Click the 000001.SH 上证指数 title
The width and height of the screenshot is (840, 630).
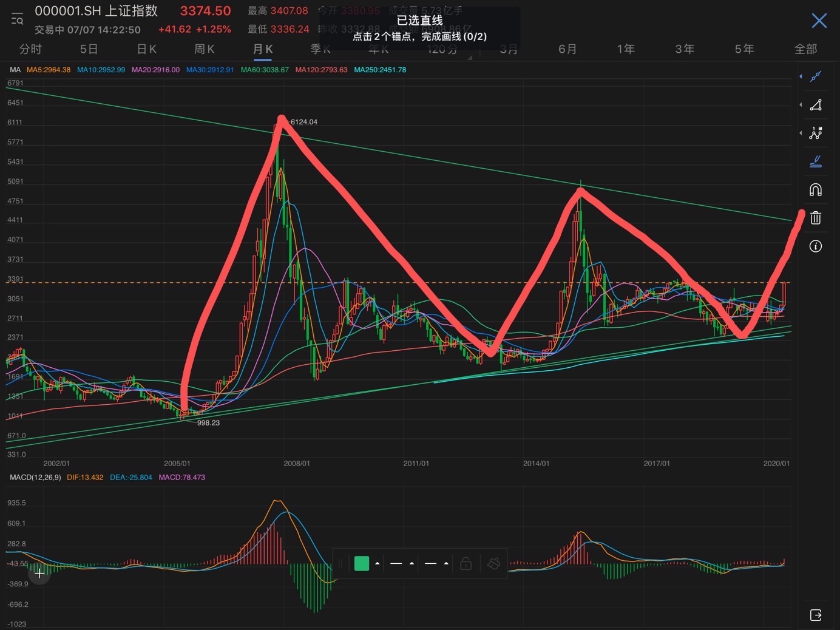coord(97,11)
